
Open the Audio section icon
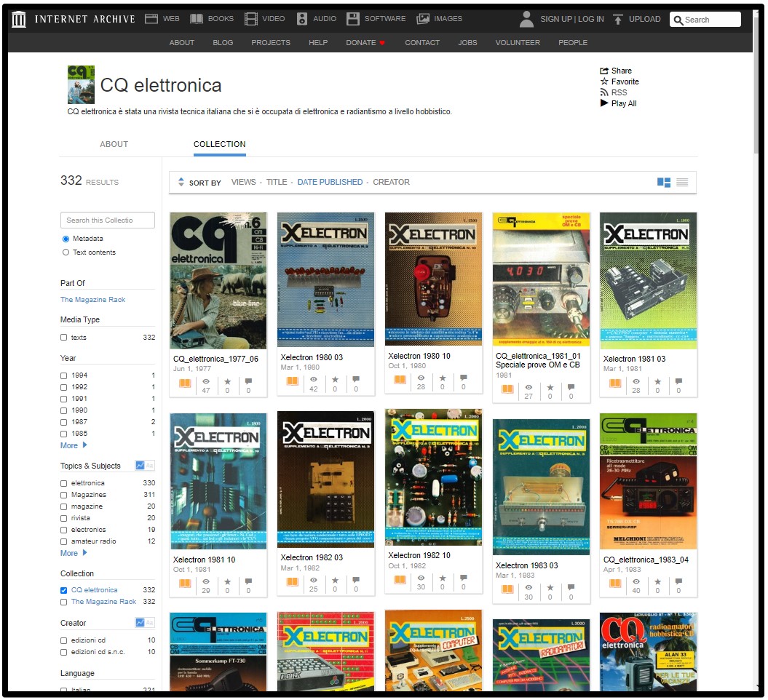(302, 19)
